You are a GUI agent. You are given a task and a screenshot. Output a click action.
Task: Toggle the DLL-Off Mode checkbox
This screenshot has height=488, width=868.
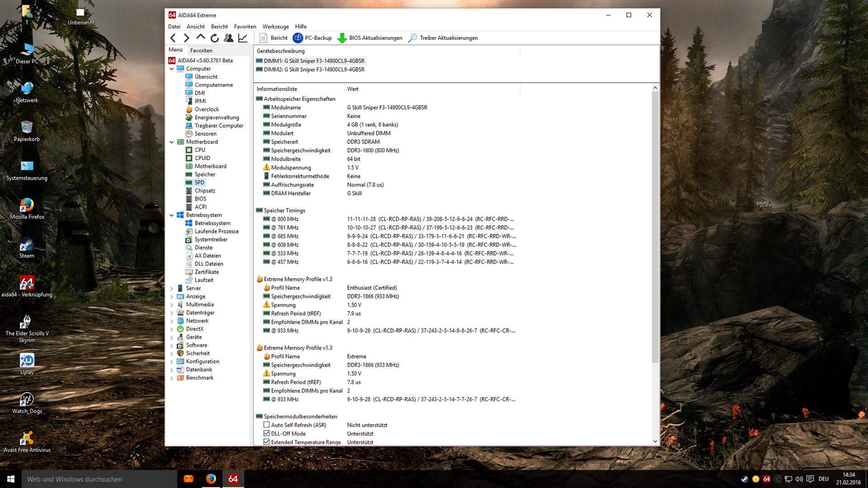(266, 434)
